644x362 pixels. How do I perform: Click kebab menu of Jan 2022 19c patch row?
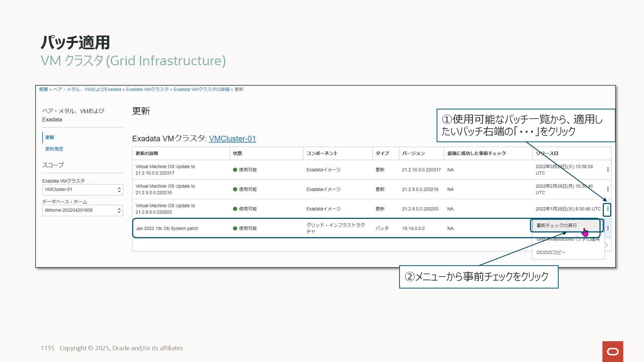pos(607,228)
